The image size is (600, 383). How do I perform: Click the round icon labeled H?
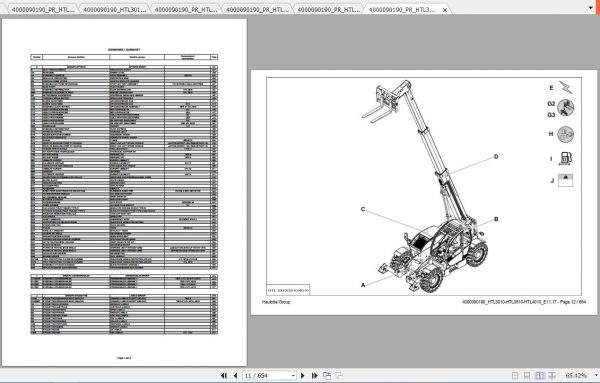(566, 134)
